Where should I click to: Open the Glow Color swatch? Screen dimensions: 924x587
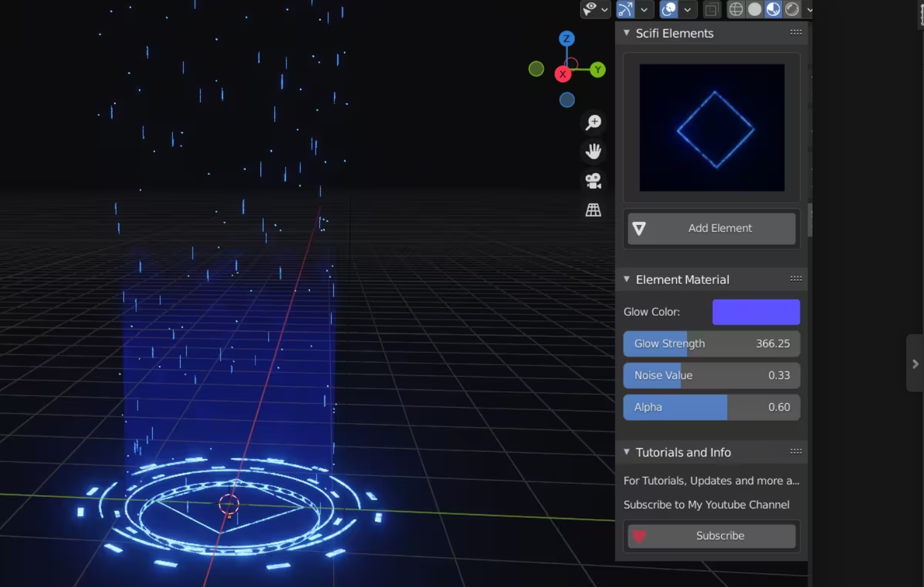(756, 312)
